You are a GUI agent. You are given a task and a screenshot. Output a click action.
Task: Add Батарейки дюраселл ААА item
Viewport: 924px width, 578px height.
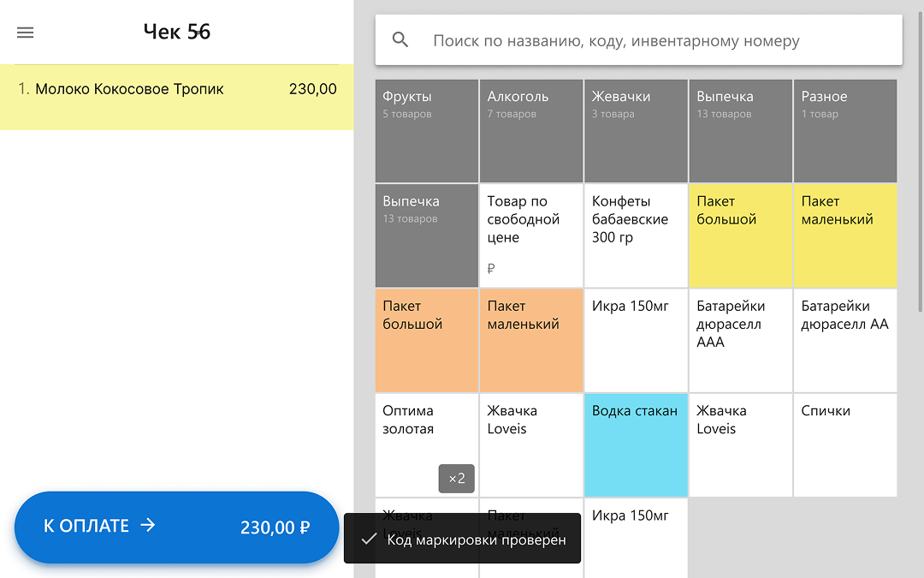pyautogui.click(x=741, y=340)
